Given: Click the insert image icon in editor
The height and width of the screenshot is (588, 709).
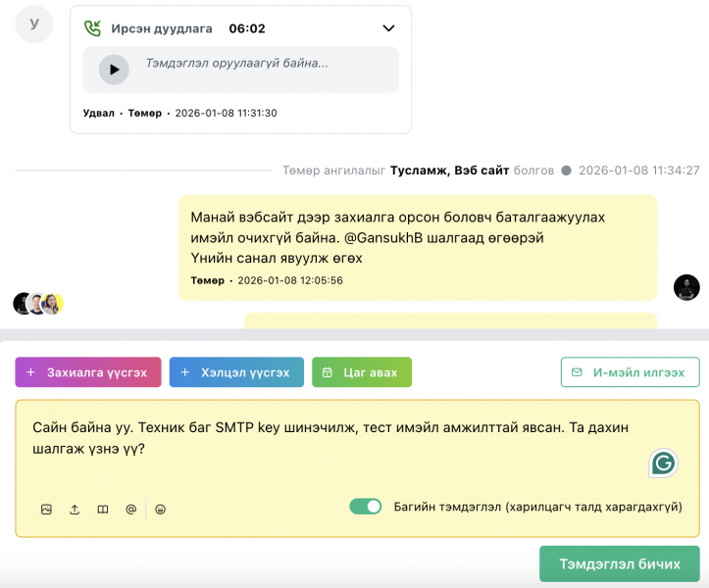Looking at the screenshot, I should coord(46,510).
